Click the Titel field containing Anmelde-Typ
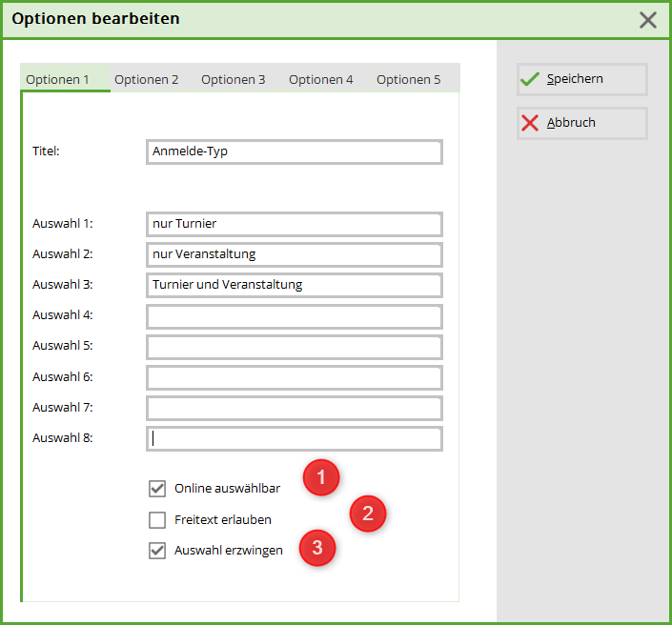This screenshot has width=672, height=625. tap(295, 151)
